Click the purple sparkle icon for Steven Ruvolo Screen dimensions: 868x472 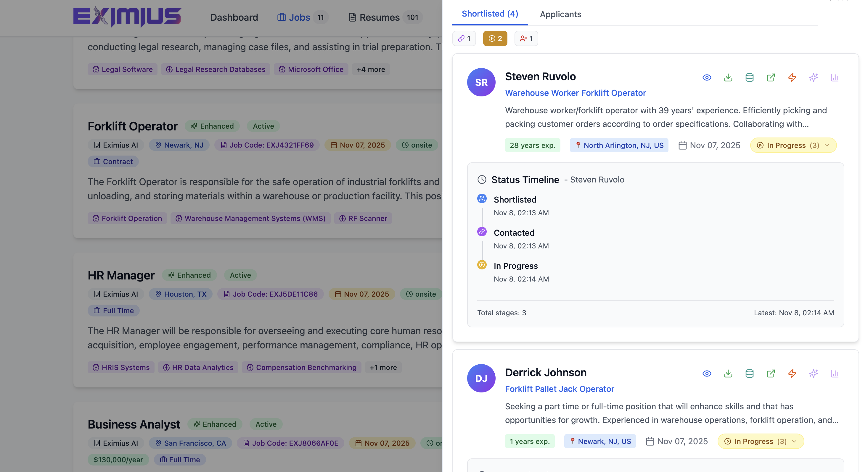click(x=813, y=78)
